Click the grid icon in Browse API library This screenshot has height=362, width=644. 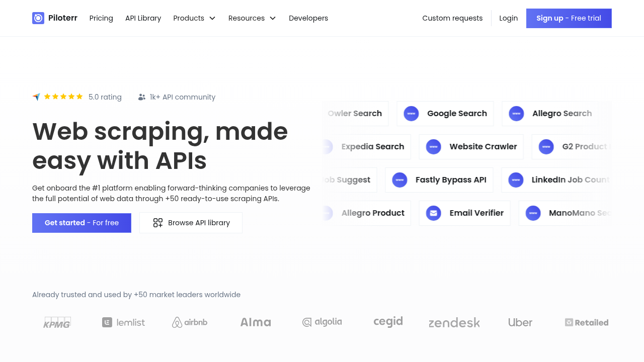coord(158,223)
